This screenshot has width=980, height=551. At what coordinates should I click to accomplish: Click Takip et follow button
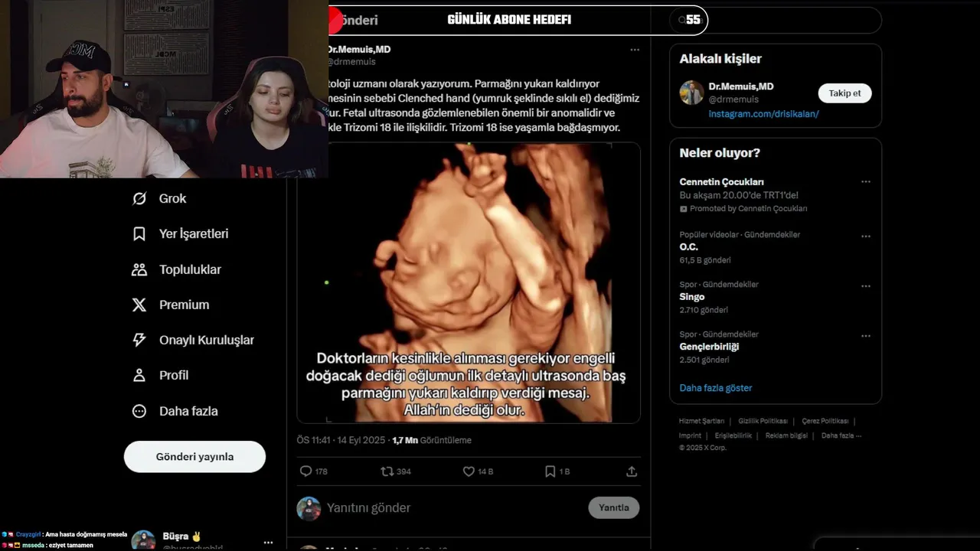(x=844, y=93)
